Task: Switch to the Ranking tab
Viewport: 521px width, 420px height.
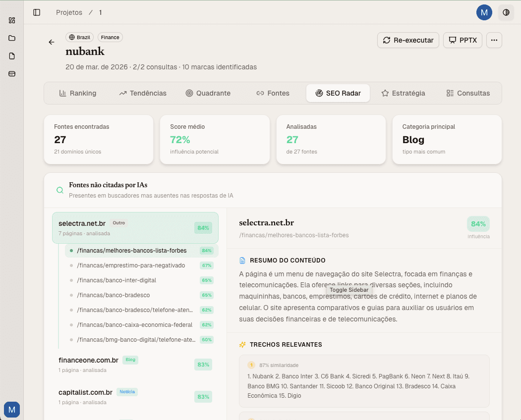Action: [x=78, y=93]
